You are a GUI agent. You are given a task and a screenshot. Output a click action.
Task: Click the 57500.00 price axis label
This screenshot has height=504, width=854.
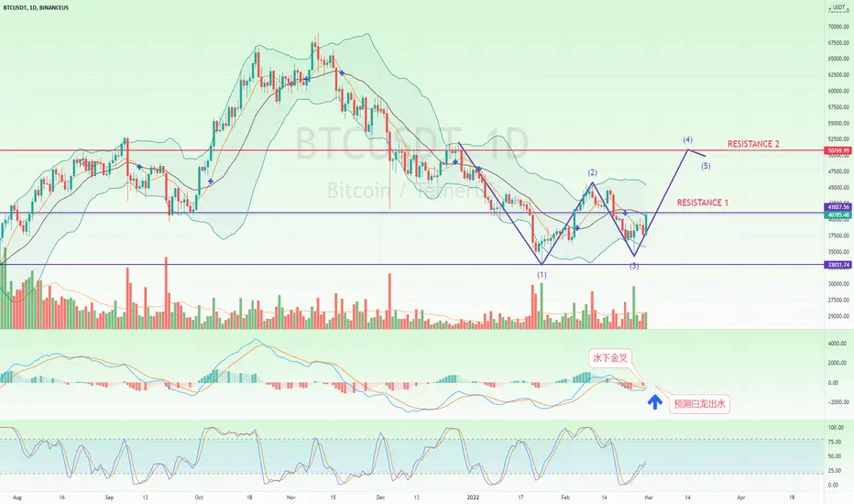838,107
